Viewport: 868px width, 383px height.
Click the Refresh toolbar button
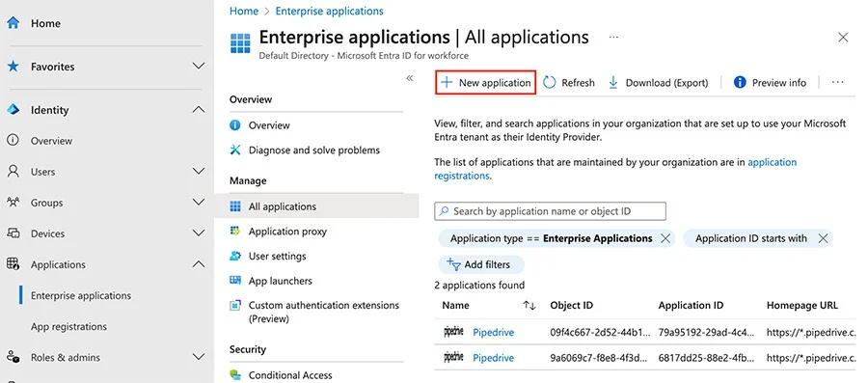pos(569,82)
